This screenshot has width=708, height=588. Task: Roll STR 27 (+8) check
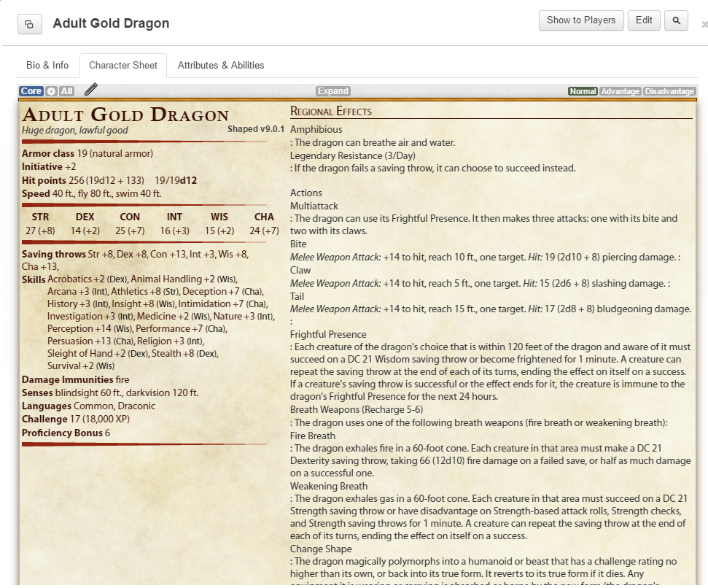(x=40, y=224)
